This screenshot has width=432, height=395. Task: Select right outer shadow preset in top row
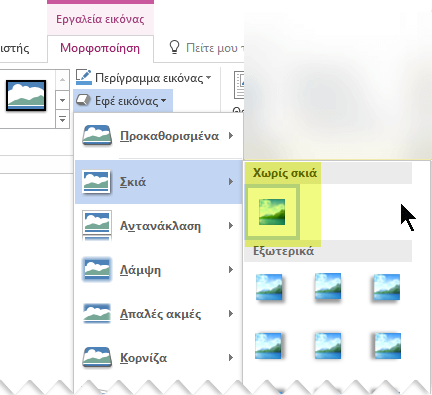[387, 287]
